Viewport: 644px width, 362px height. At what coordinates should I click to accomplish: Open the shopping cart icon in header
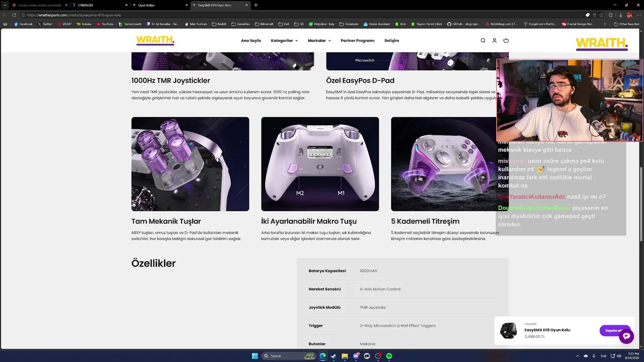506,41
